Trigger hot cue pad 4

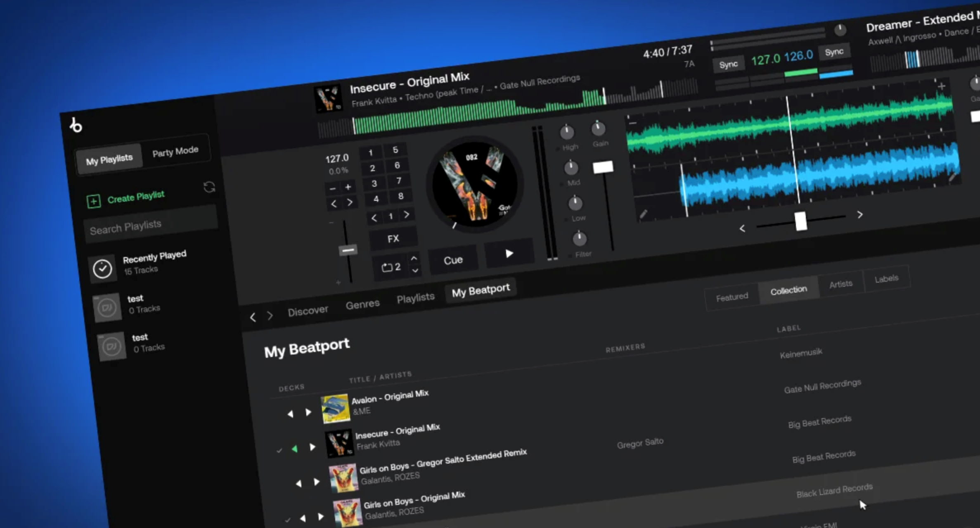376,199
